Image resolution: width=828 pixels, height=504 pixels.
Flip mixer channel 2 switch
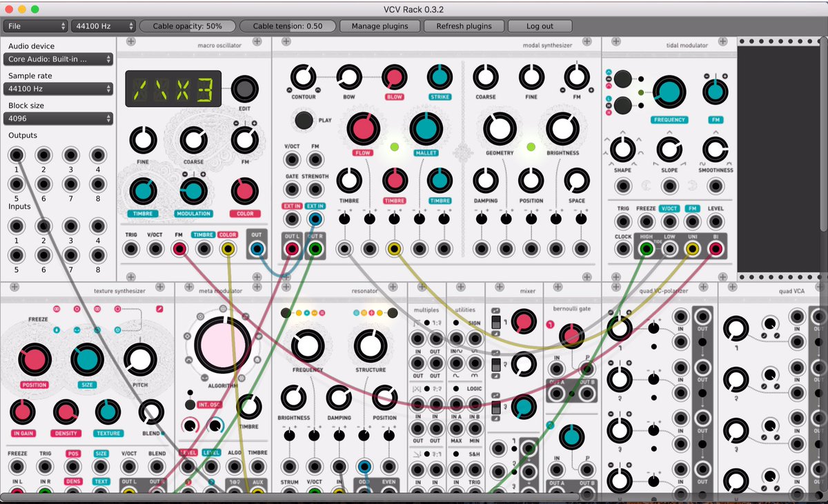pyautogui.click(x=497, y=364)
